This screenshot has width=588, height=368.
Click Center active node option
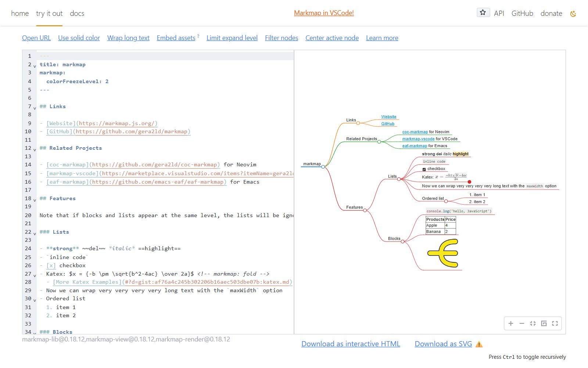tap(332, 38)
